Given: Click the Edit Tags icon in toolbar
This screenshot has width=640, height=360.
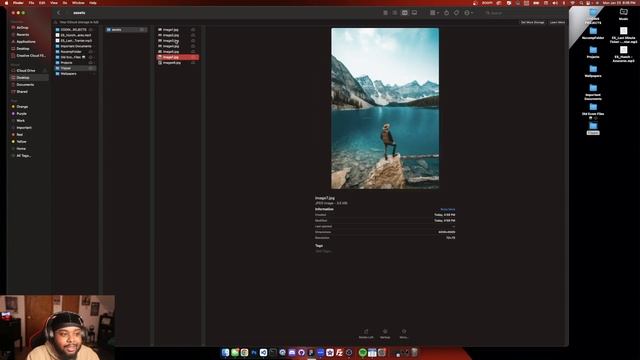Looking at the screenshot, I should tap(456, 13).
